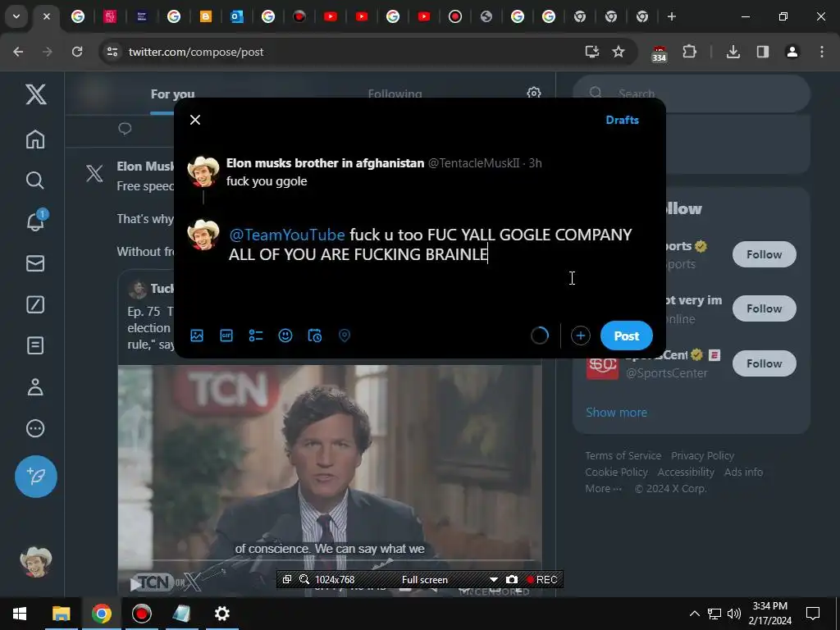Image resolution: width=840 pixels, height=630 pixels.
Task: Click the character count progress circle
Action: click(x=540, y=336)
